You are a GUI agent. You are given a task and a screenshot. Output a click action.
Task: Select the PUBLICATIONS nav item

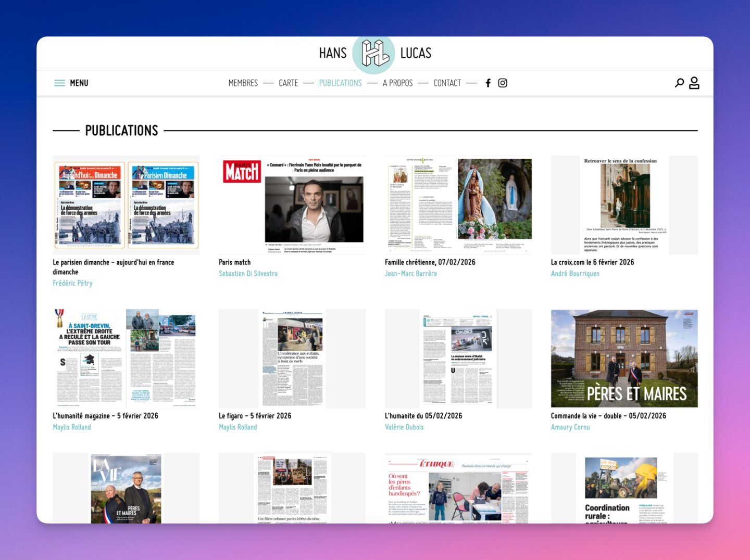pyautogui.click(x=340, y=83)
